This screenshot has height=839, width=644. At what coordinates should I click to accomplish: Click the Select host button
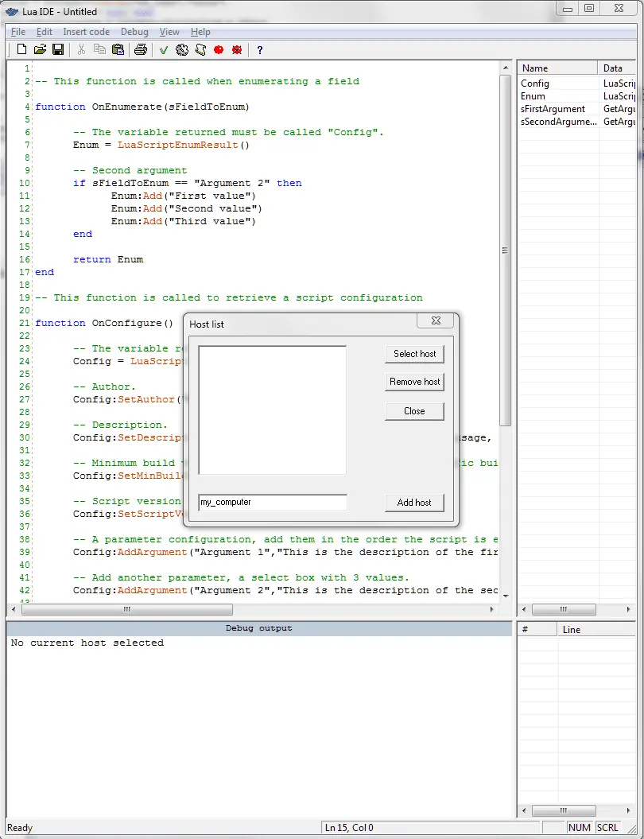tap(414, 354)
